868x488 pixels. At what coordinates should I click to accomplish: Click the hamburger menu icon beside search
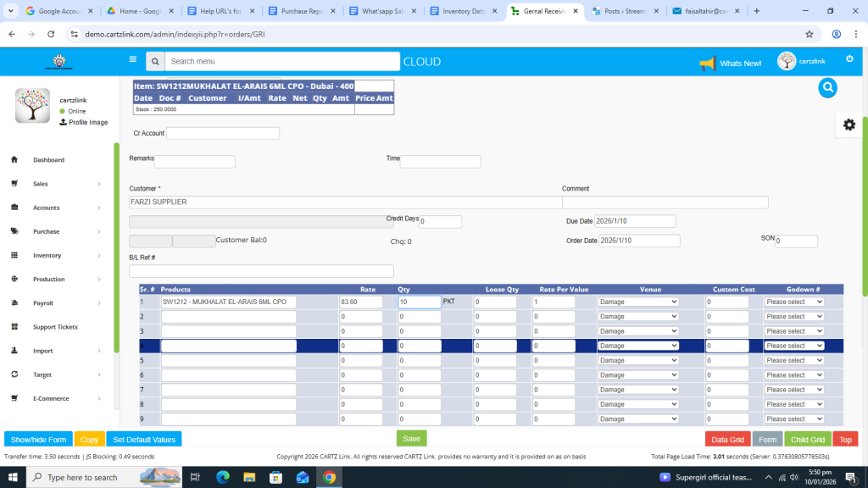coord(132,60)
